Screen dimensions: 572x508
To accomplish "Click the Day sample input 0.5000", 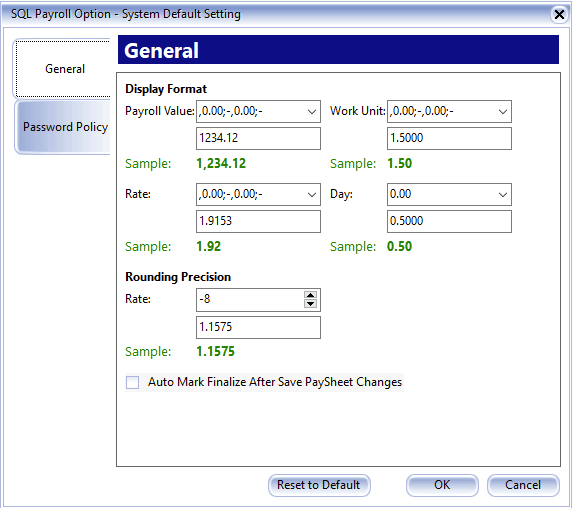I will point(449,221).
